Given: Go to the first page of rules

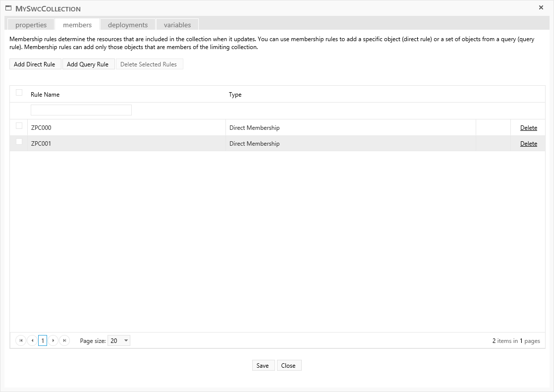Looking at the screenshot, I should pyautogui.click(x=21, y=340).
